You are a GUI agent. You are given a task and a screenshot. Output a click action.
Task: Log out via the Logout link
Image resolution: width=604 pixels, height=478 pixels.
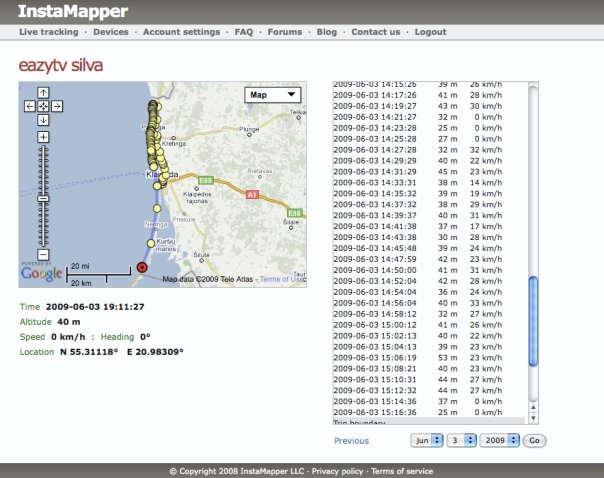click(430, 32)
